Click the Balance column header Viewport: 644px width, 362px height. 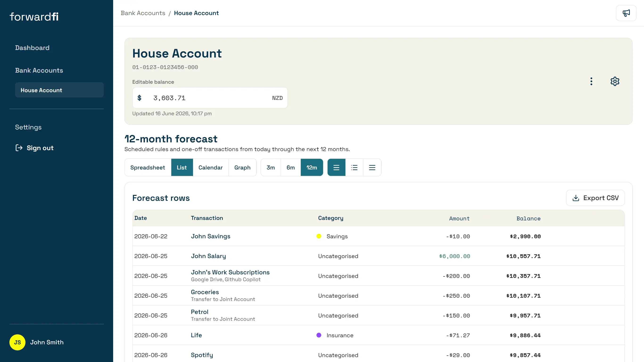pyautogui.click(x=528, y=218)
